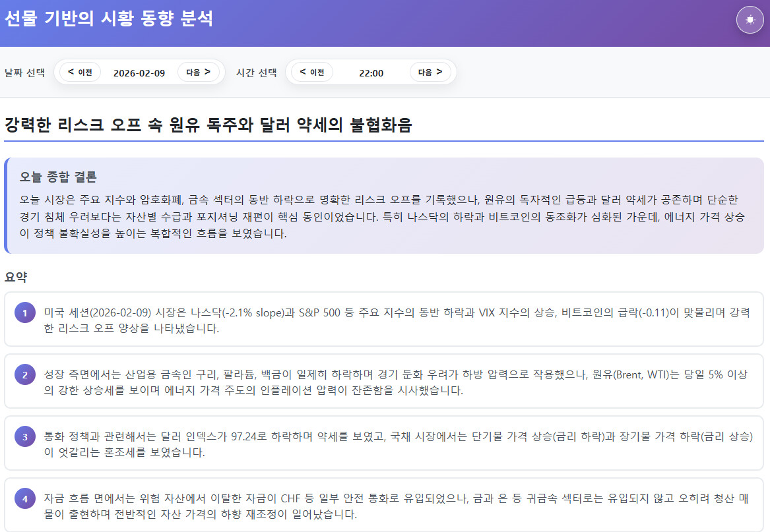Screen dimensions: 770x532
Task: Go to the previous date
Action: (80, 72)
